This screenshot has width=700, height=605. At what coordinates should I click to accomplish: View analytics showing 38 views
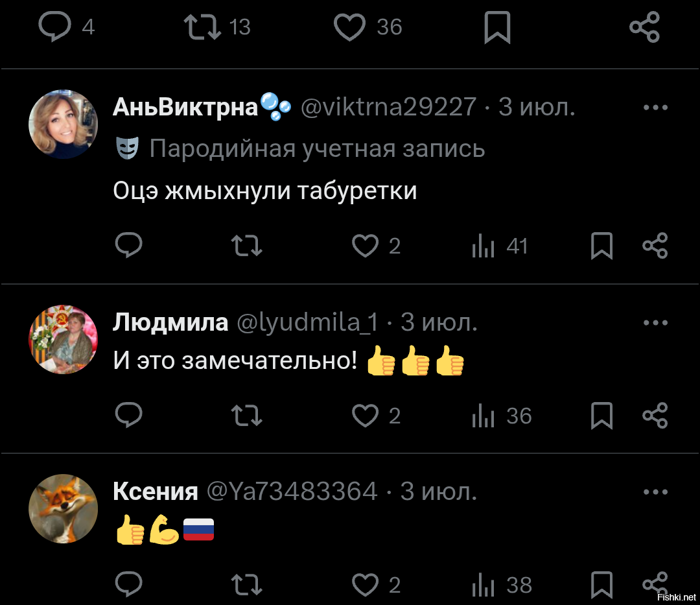(x=502, y=585)
